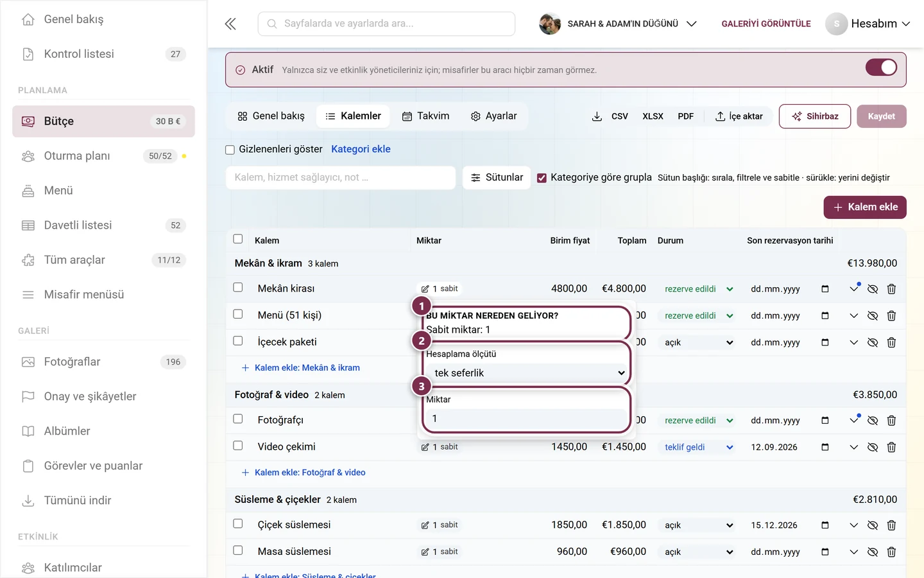Image resolution: width=924 pixels, height=578 pixels.
Task: Change status of Video çekimi (teklif geldi)
Action: click(698, 447)
